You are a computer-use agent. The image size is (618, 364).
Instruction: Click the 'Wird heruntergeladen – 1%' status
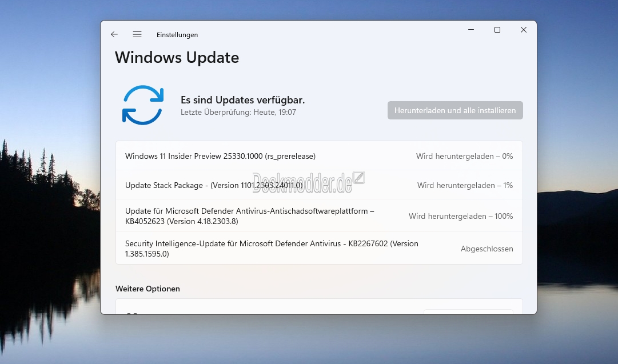tap(465, 186)
